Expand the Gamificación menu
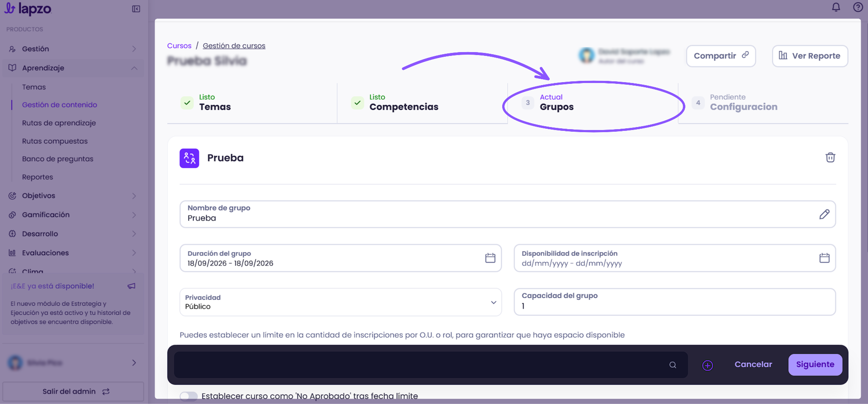 (73, 215)
